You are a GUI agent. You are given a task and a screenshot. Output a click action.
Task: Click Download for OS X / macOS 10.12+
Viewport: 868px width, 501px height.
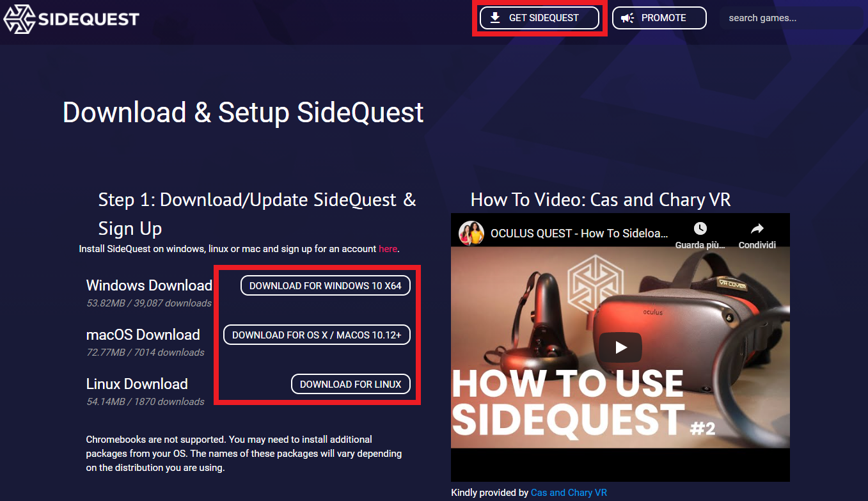(317, 335)
